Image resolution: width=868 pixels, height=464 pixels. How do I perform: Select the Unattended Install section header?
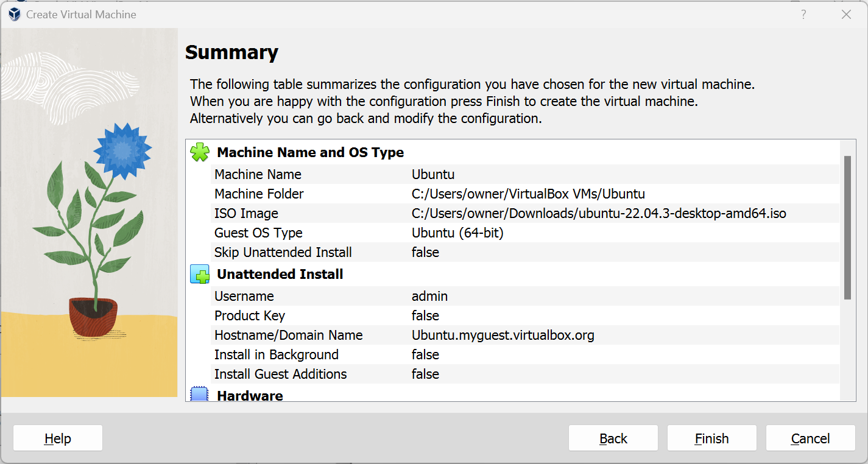click(x=280, y=274)
